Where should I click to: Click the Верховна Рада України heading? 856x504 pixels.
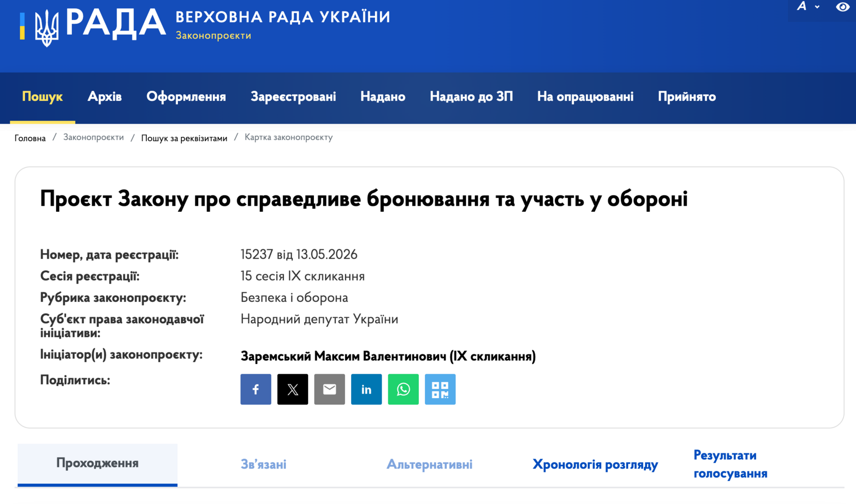tap(283, 17)
